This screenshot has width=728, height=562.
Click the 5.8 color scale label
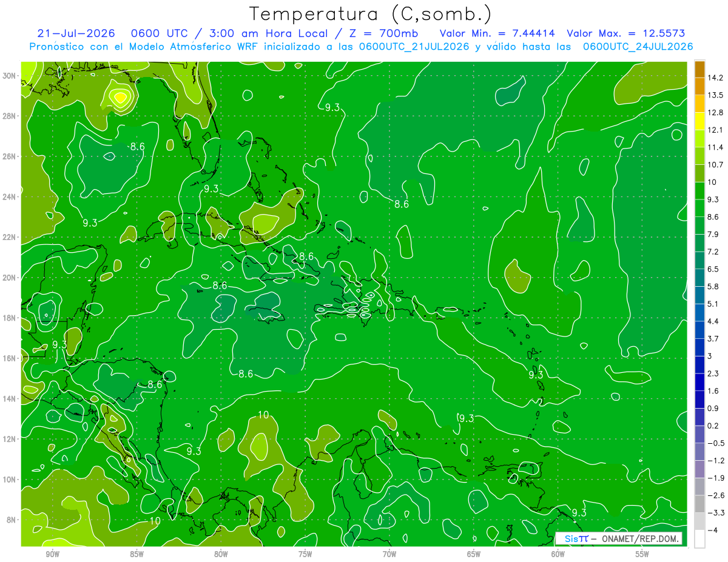(713, 287)
